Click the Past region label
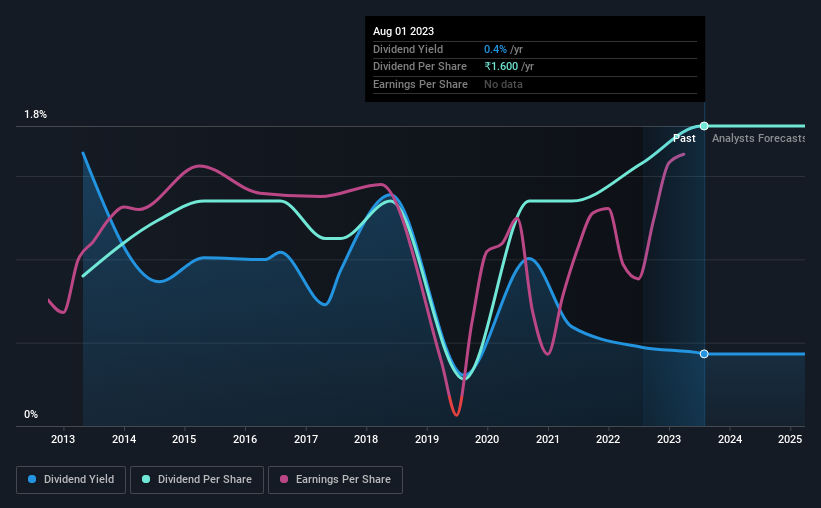 [x=684, y=138]
